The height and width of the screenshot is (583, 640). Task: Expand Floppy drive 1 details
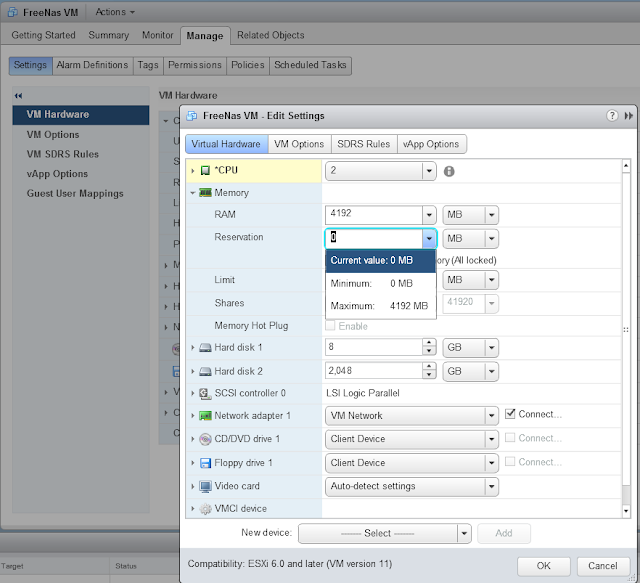(193, 463)
